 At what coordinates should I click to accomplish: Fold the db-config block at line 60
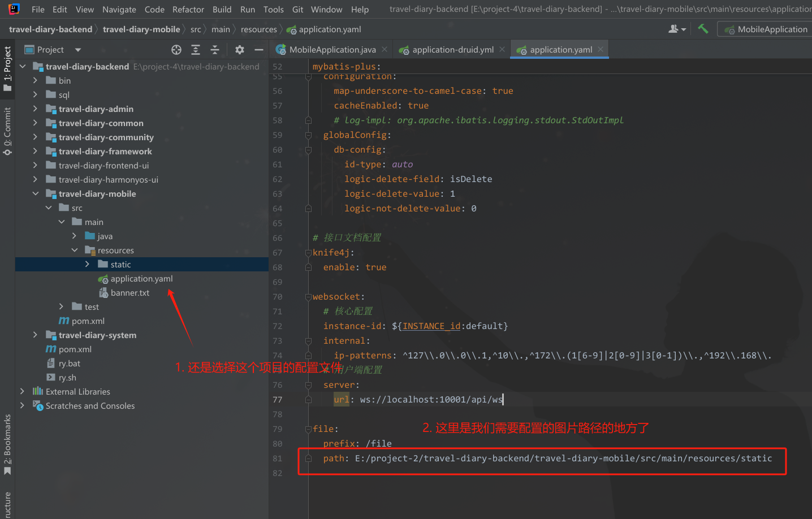pos(308,150)
